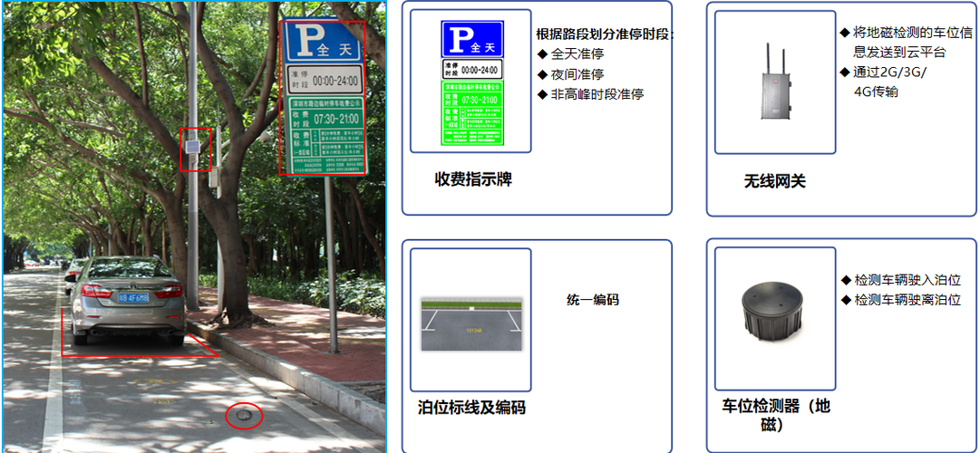
Task: Click the car's blue license plate
Action: pos(133,298)
